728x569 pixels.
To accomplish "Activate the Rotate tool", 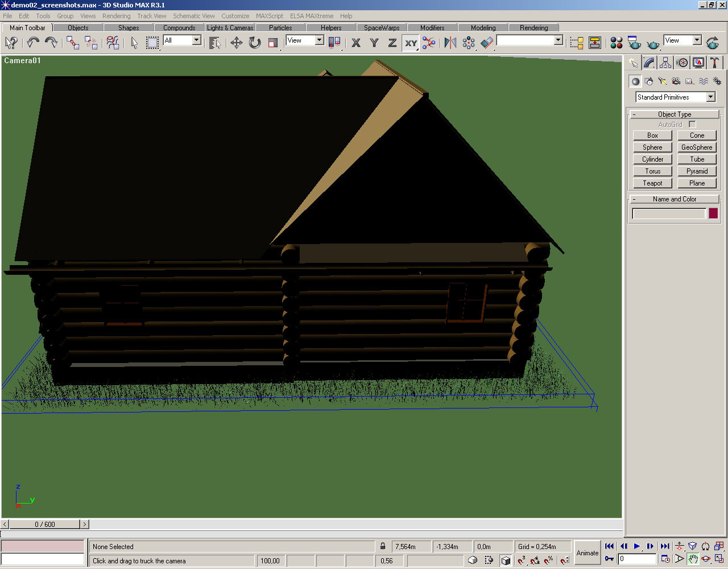I will 255,43.
